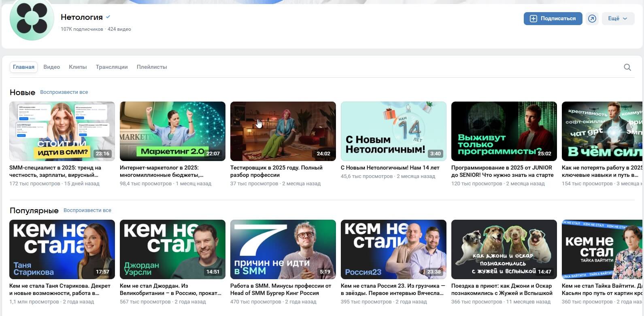Play the 24:02 тестировщик video thumbnail

coord(283,131)
